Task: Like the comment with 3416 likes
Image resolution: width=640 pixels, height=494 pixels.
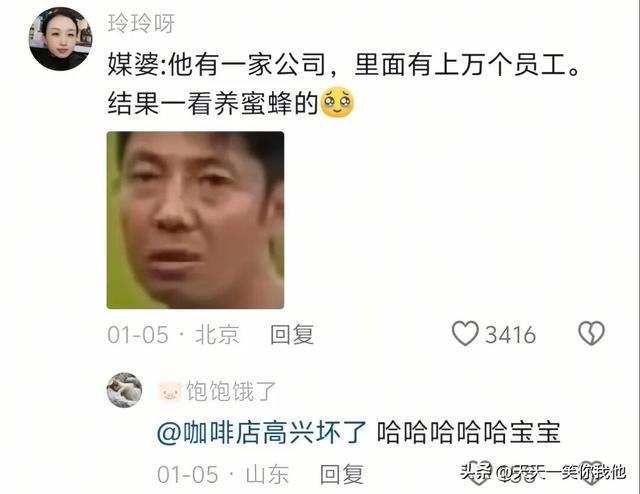Action: pos(465,334)
